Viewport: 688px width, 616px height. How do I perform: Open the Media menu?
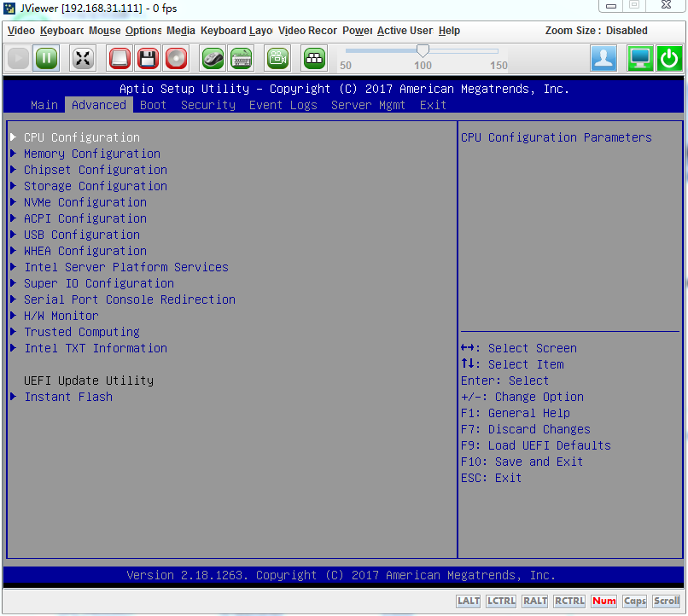click(x=180, y=31)
